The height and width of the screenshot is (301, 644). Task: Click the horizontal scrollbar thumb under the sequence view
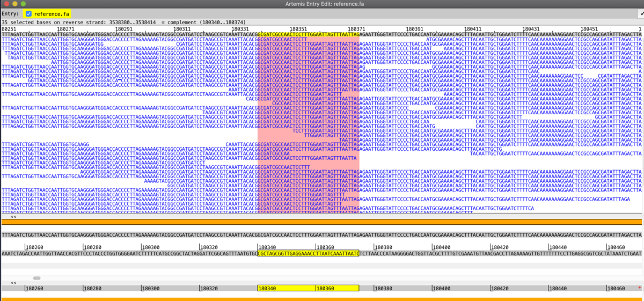pyautogui.click(x=36, y=278)
